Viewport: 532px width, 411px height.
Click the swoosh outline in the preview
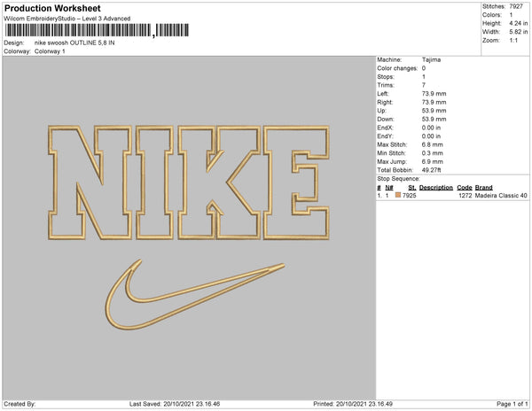pyautogui.click(x=195, y=294)
